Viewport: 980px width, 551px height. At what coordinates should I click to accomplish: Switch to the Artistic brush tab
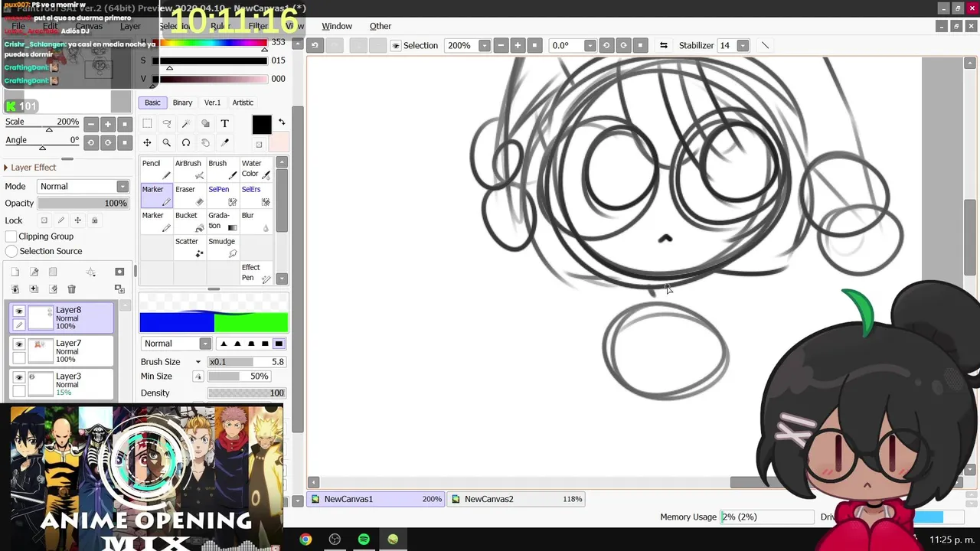point(243,103)
